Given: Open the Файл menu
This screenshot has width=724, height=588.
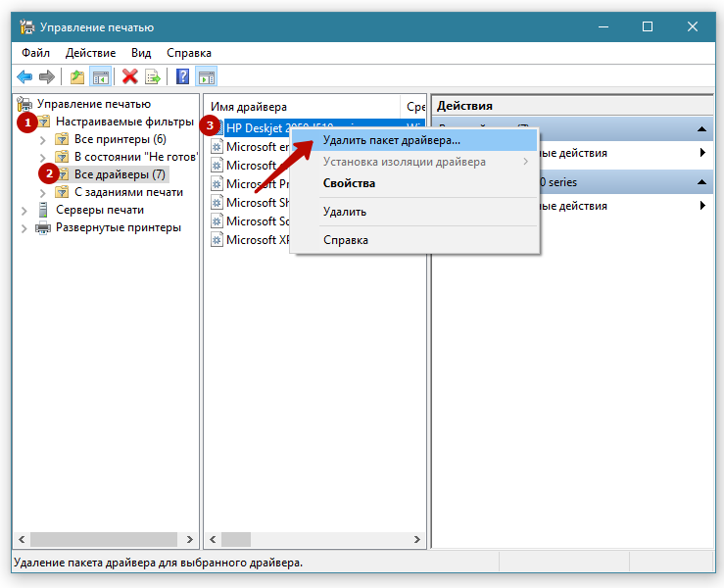Looking at the screenshot, I should pos(35,52).
